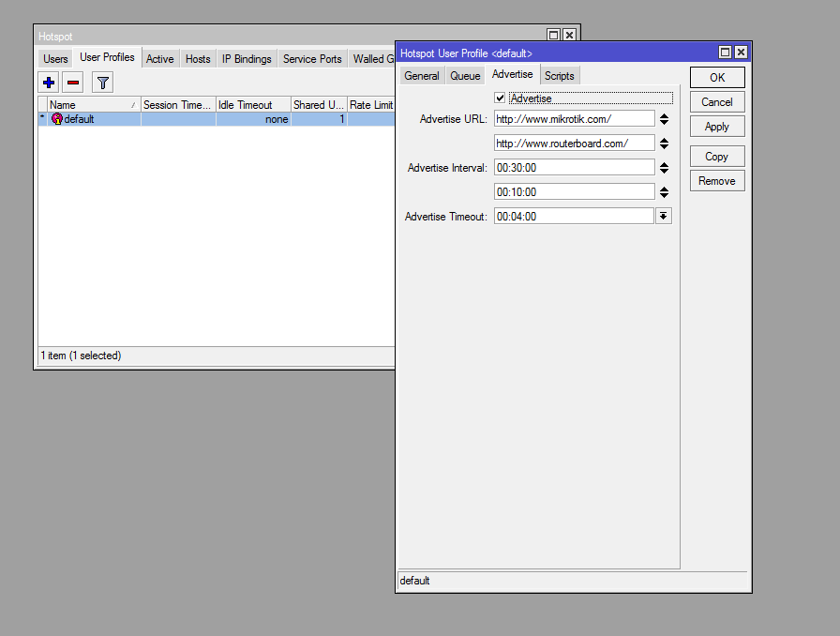Remove selected profile with red minus icon
The image size is (840, 636).
pos(73,83)
